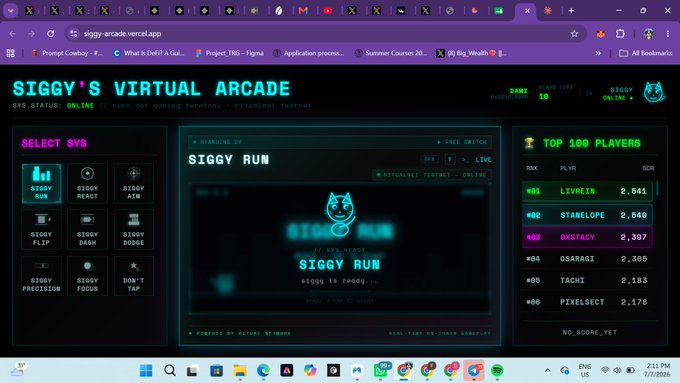Click the neon cat mascot in game screen

(x=340, y=214)
